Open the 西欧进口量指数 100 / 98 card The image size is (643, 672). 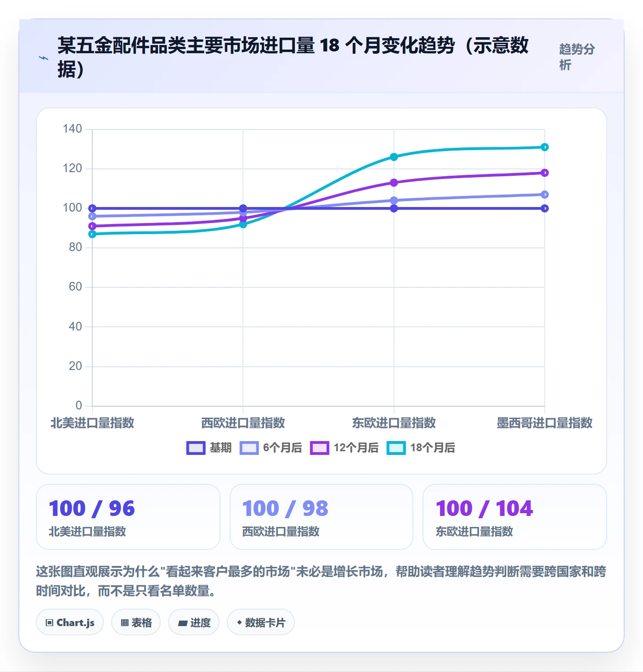pos(321,517)
